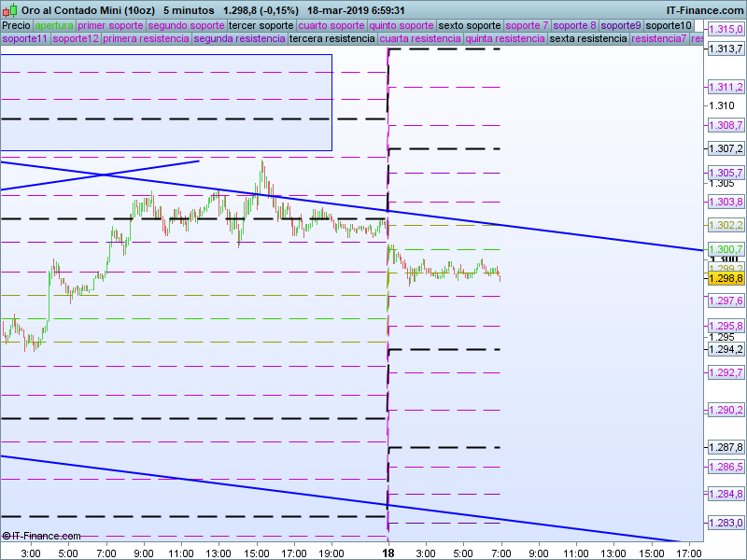The width and height of the screenshot is (747, 560).
Task: Click the 'primer soporte' indicator label
Action: tap(110, 25)
